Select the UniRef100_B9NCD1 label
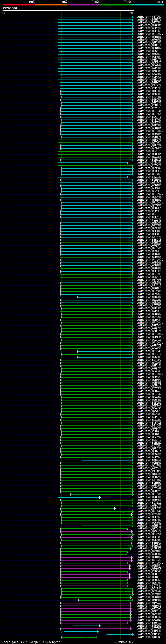The image size is (166, 644). [149, 497]
